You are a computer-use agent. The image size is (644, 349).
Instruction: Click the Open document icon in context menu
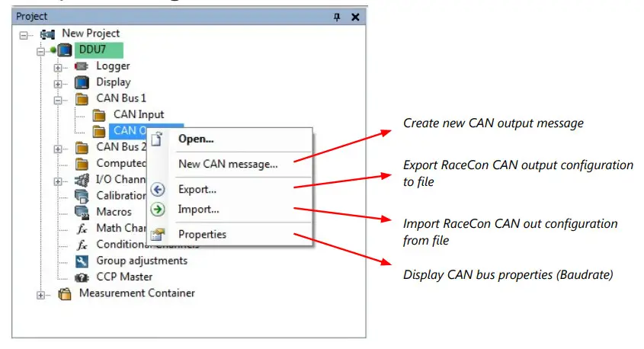point(157,139)
